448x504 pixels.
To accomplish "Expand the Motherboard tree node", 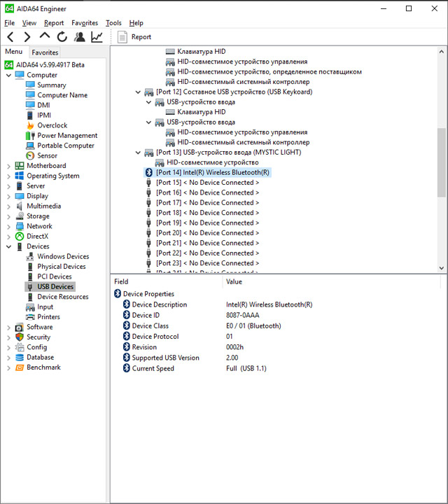I will [x=8, y=166].
